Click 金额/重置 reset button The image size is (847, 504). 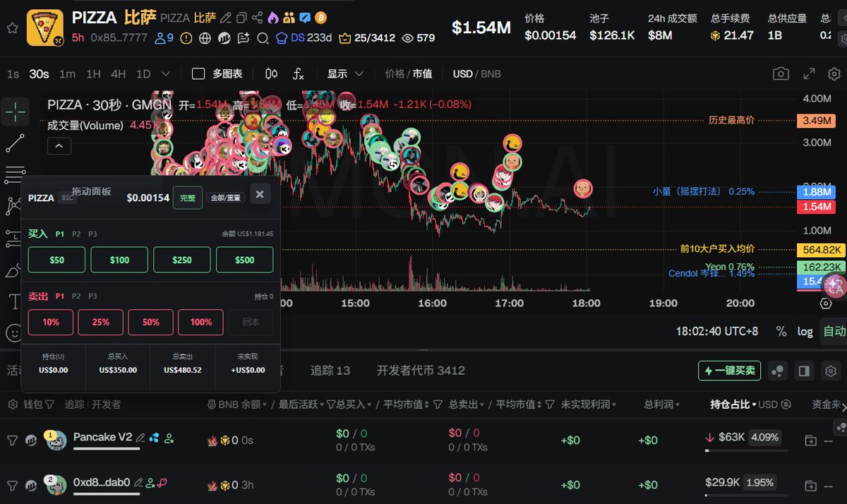click(226, 198)
